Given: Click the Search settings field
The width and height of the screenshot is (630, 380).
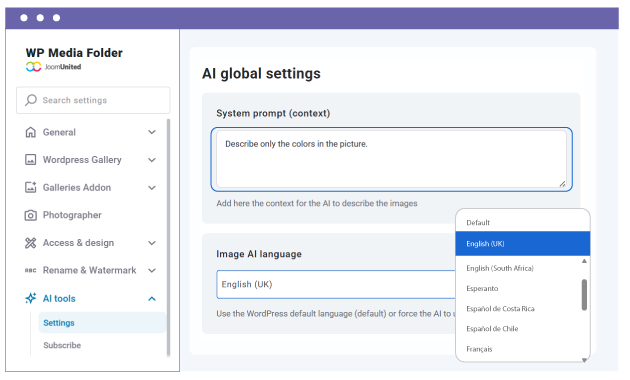Looking at the screenshot, I should (x=93, y=100).
